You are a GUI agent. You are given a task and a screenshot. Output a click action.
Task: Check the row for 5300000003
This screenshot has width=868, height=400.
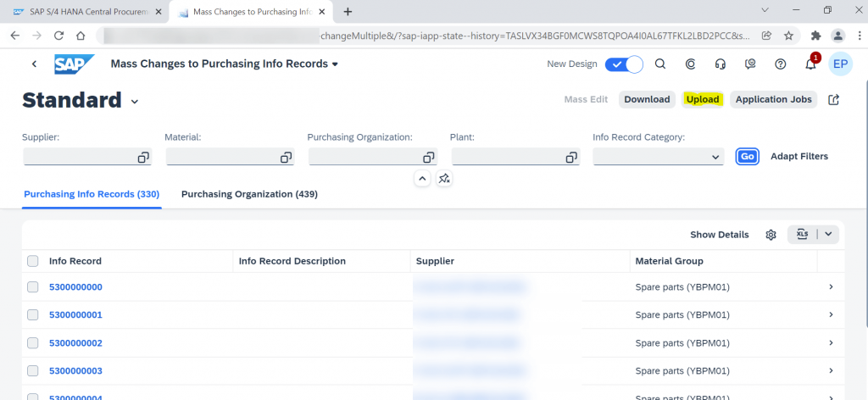click(x=33, y=370)
